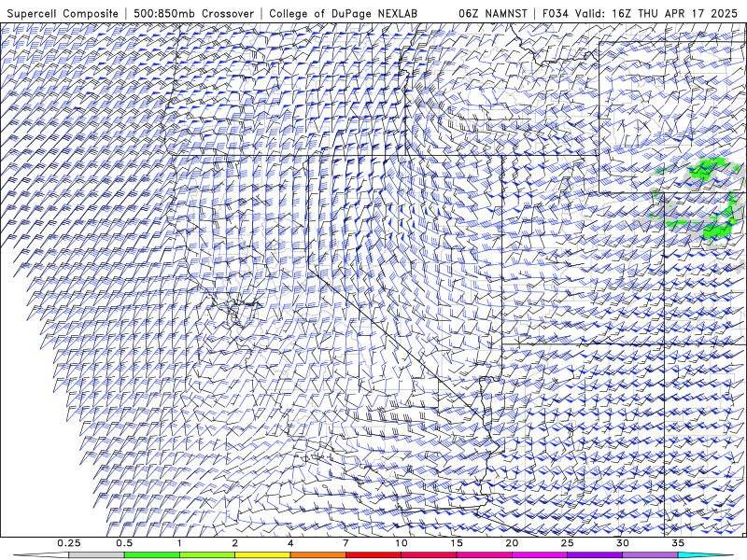Click the colorbar value label '20'
The width and height of the screenshot is (747, 560).
point(512,543)
